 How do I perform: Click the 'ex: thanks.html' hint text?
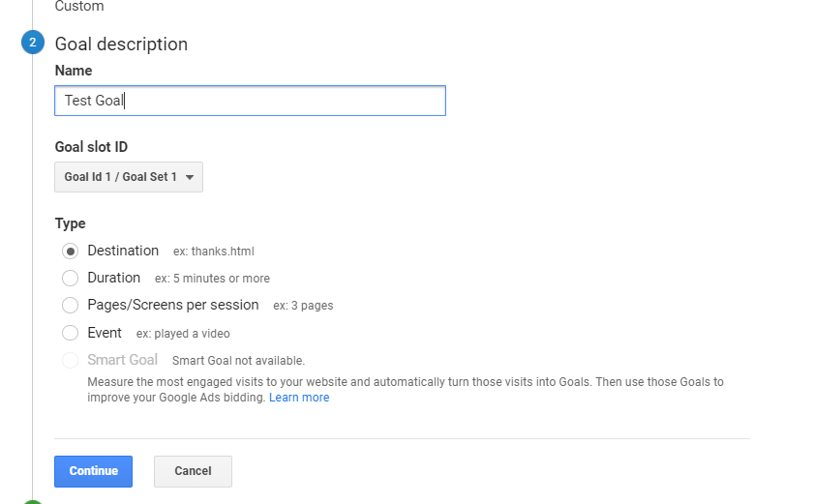214,252
